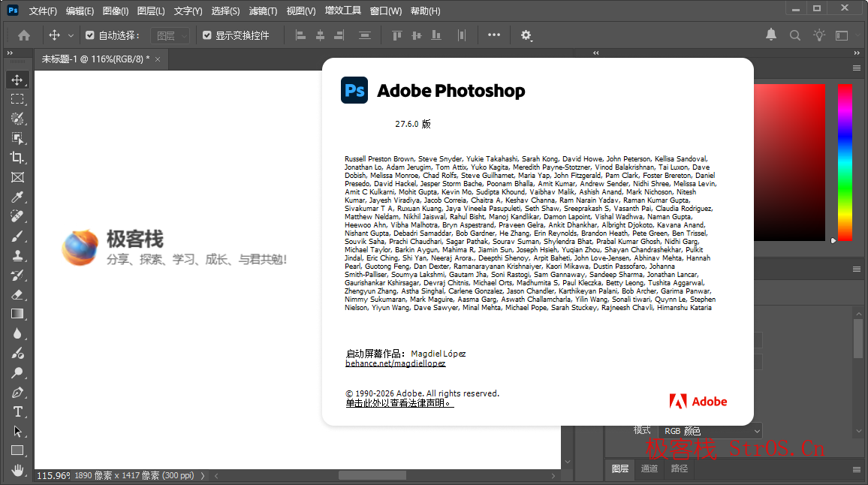868x485 pixels.
Task: Collapse right panels with double-arrow
Action: coord(857,53)
